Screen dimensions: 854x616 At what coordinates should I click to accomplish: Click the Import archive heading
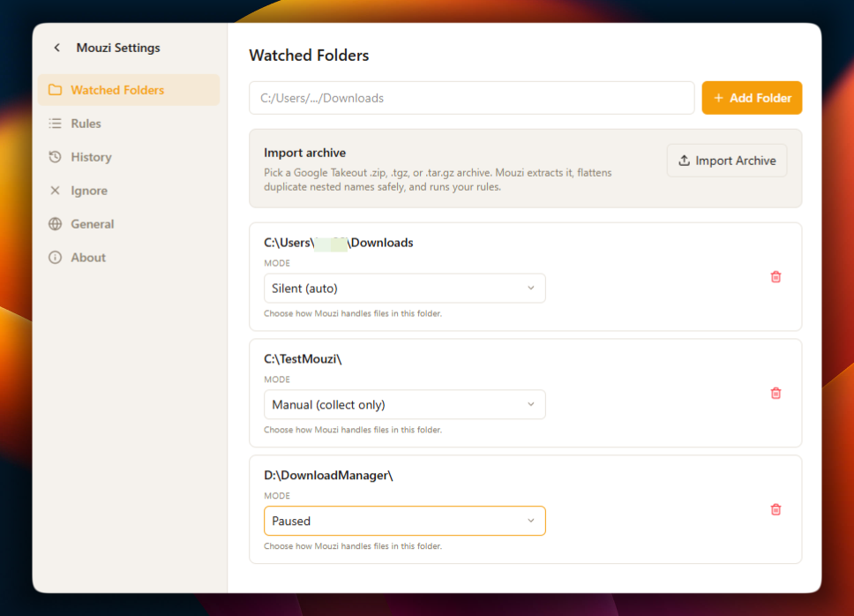[x=305, y=153]
